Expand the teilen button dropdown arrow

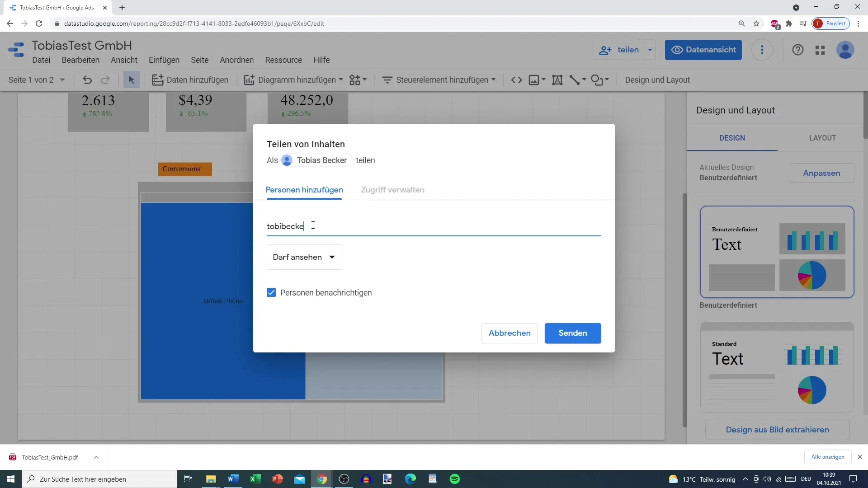tap(650, 50)
